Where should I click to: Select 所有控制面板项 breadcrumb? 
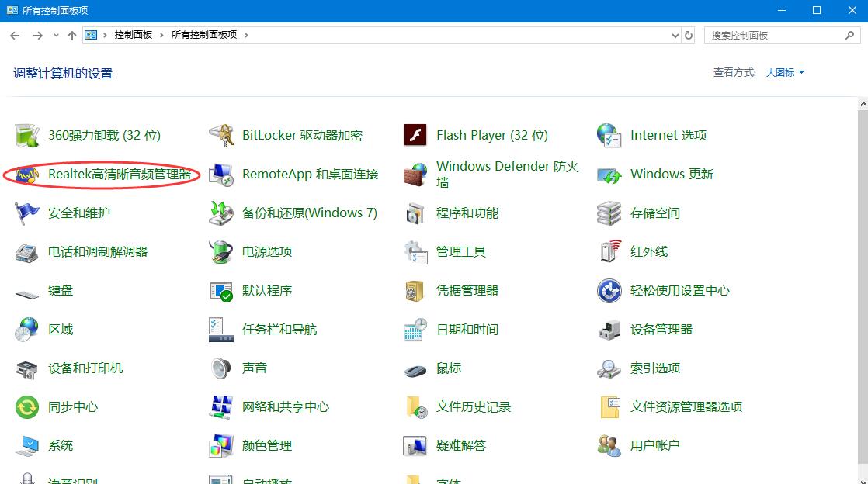pyautogui.click(x=204, y=35)
